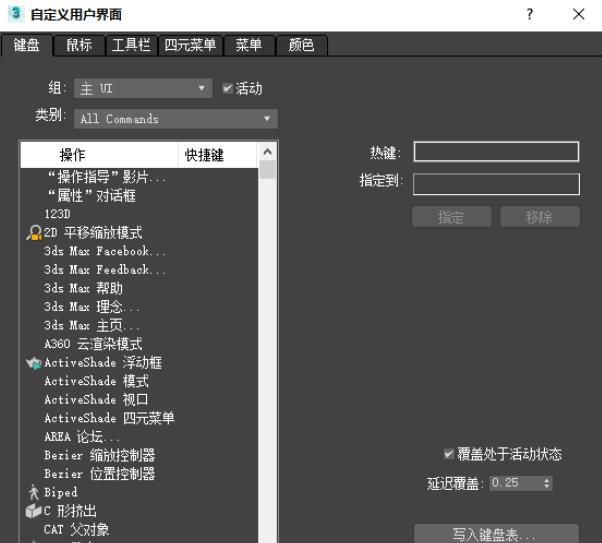Click the scroll up arrow of the list
Image resolution: width=602 pixels, height=543 pixels.
tap(268, 152)
